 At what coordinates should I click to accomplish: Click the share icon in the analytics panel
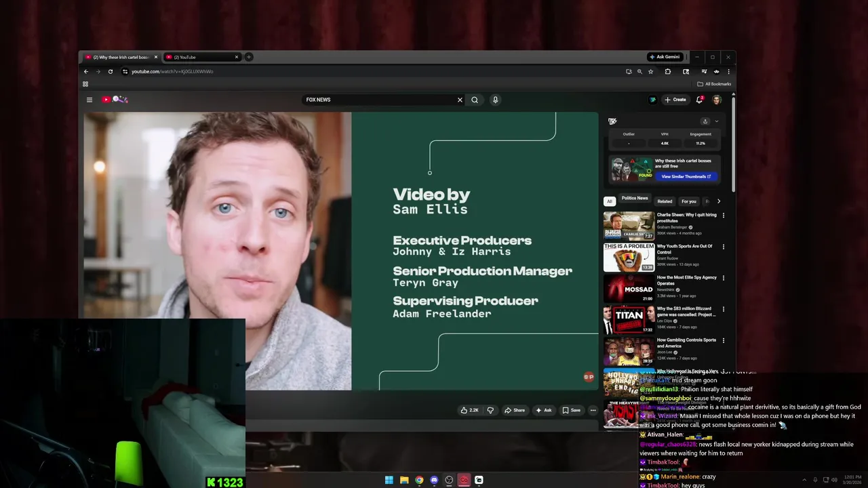(x=705, y=121)
